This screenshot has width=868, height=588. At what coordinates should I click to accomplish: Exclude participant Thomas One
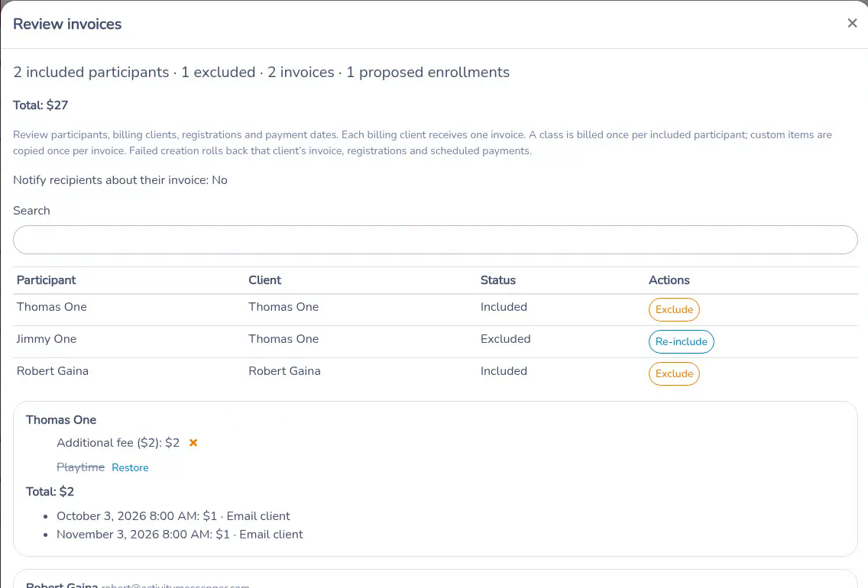tap(674, 310)
